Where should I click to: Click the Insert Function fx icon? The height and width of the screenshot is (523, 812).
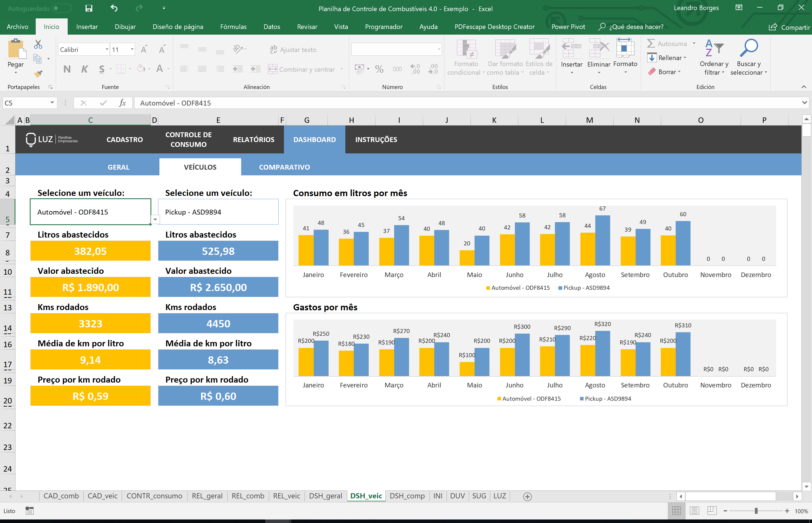click(122, 103)
